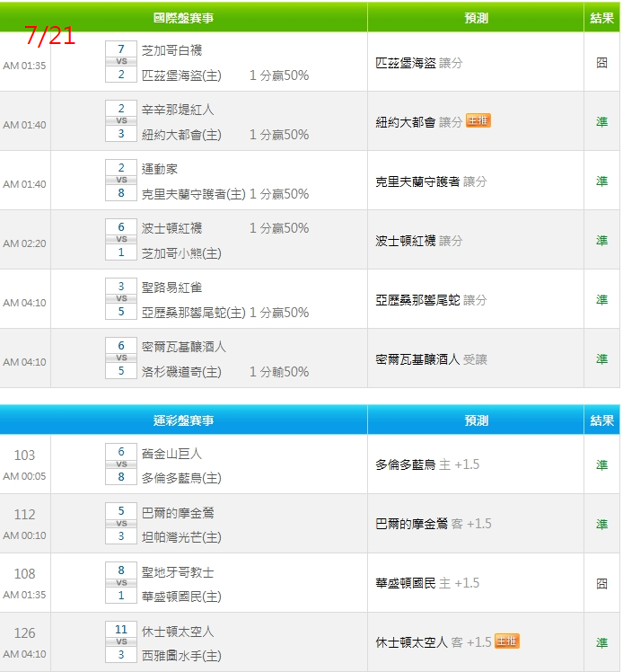Select team name 洛杉磯道奇(主)
The height and width of the screenshot is (672, 623).
click(x=181, y=372)
